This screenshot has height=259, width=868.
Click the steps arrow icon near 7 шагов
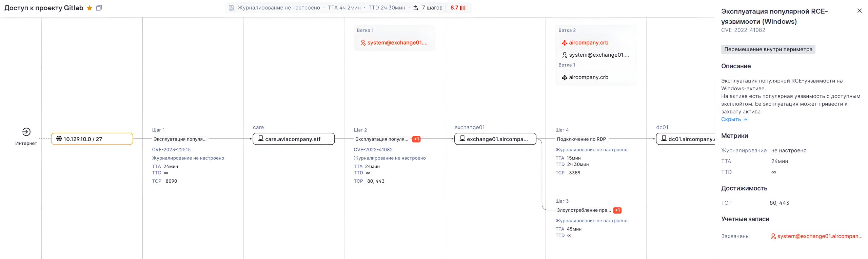click(416, 8)
